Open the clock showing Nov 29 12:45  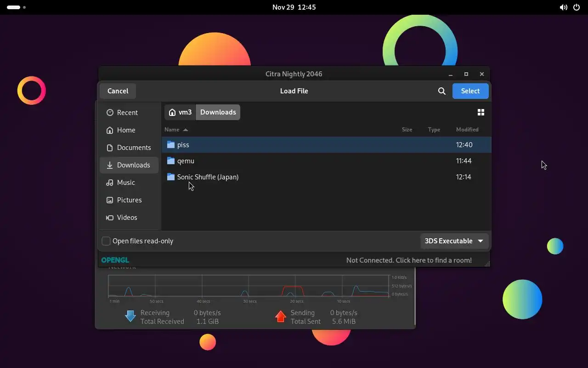294,7
